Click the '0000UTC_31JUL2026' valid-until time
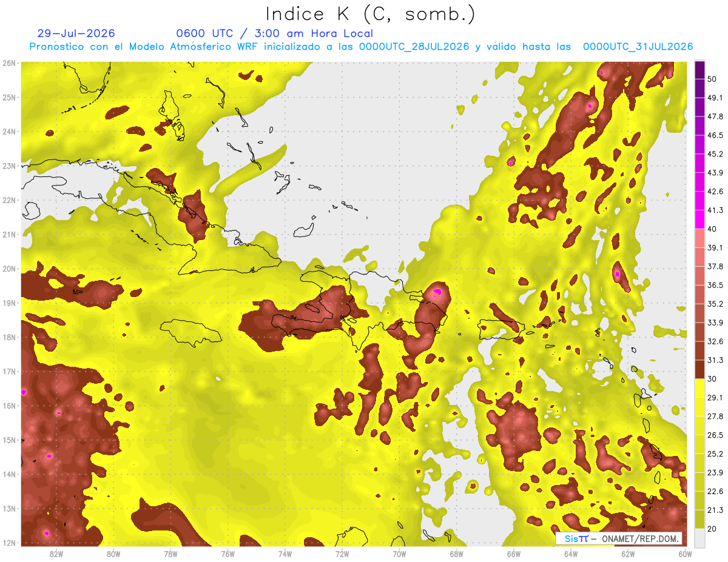728x562 pixels. [638, 47]
